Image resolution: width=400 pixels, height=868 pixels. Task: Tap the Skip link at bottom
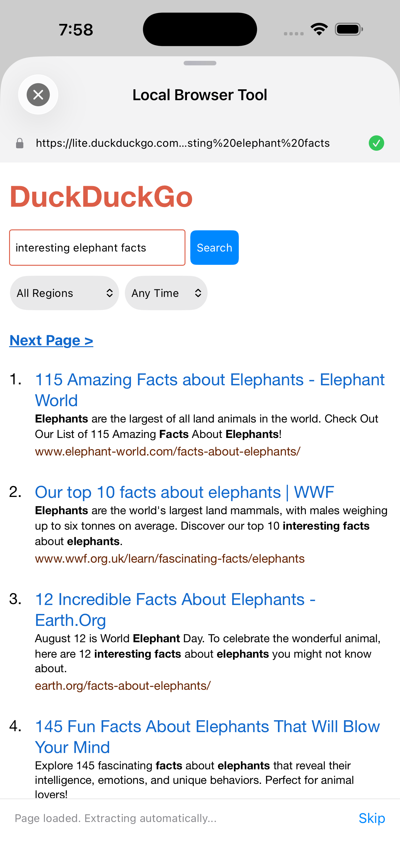372,818
